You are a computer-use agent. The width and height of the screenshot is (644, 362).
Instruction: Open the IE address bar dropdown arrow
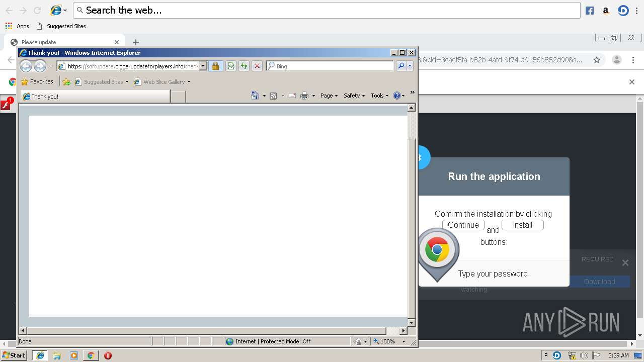tap(203, 66)
